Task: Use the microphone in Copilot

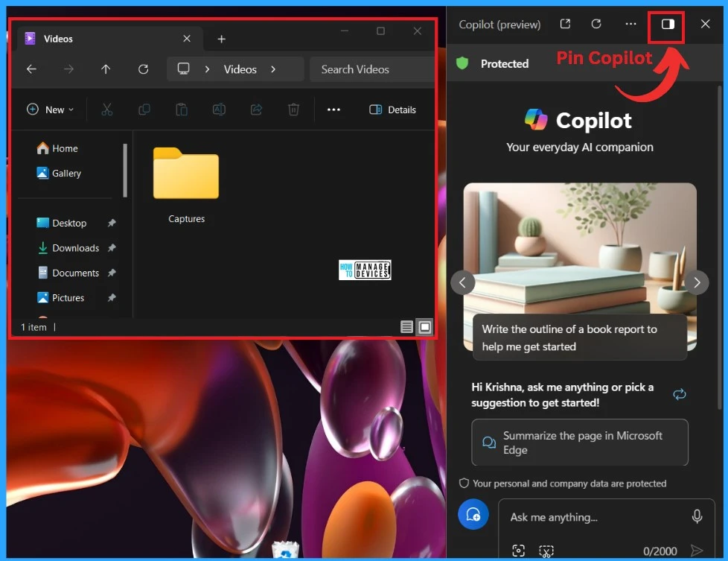Action: 697,516
